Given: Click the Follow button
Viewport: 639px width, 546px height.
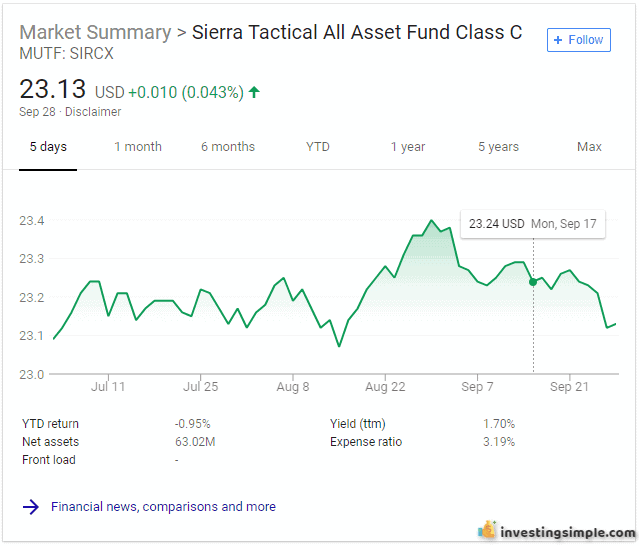Looking at the screenshot, I should click(579, 40).
